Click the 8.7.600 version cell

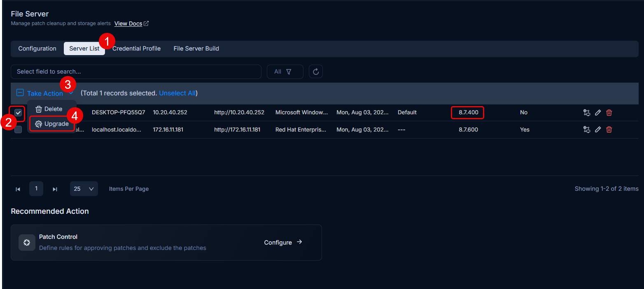pos(469,129)
